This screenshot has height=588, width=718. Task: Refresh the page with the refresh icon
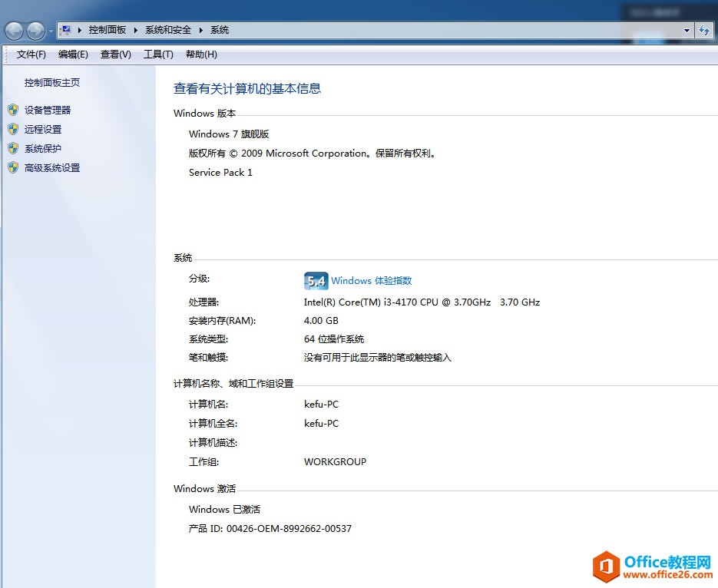point(704,31)
